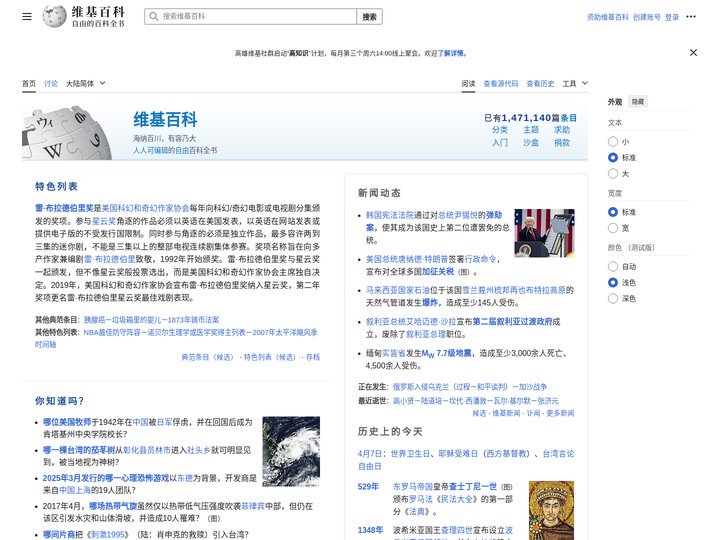Select automatic color 自动 option
The image size is (720, 540).
click(x=613, y=266)
